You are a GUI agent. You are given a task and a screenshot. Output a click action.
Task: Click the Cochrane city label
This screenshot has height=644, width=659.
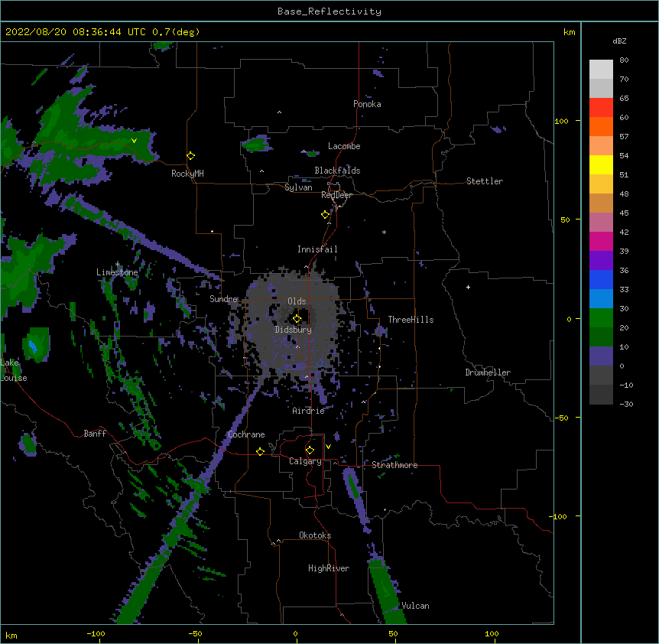coord(246,434)
